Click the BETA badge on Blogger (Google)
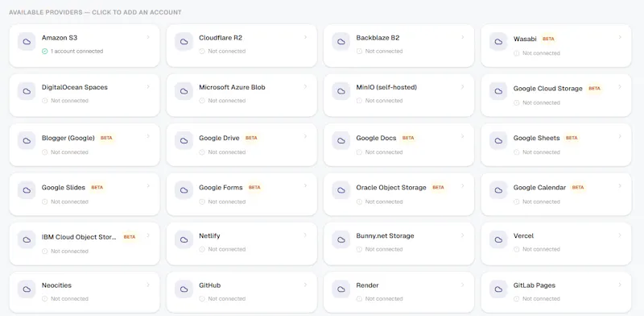The height and width of the screenshot is (316, 644). [106, 138]
